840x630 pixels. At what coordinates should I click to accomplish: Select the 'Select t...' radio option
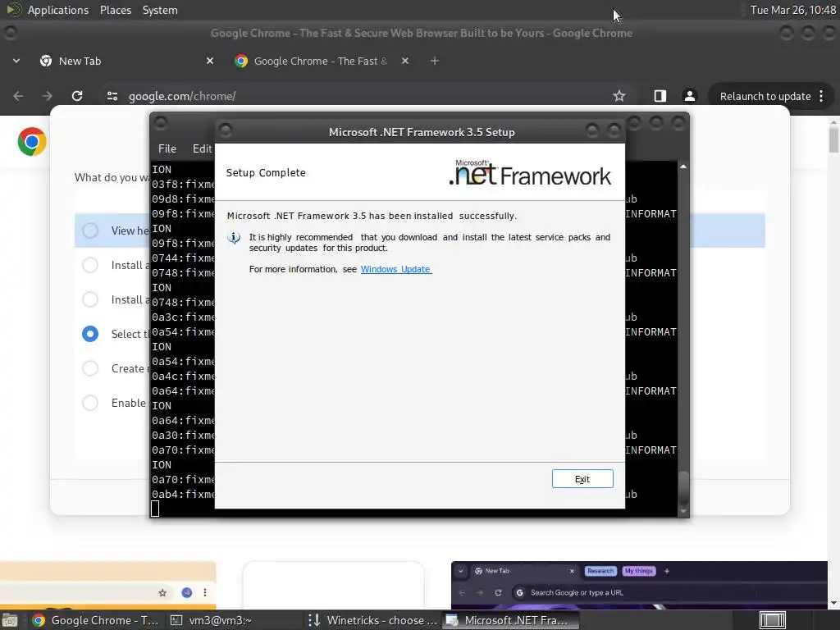point(90,334)
